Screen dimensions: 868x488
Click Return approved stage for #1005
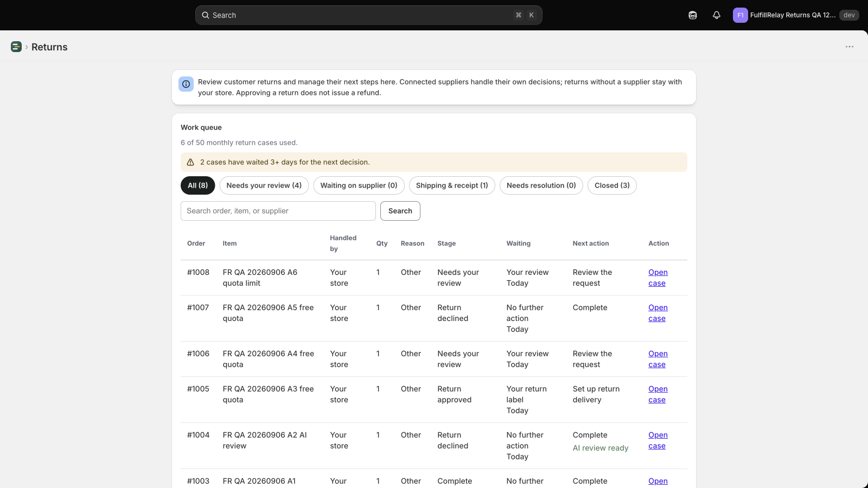455,394
